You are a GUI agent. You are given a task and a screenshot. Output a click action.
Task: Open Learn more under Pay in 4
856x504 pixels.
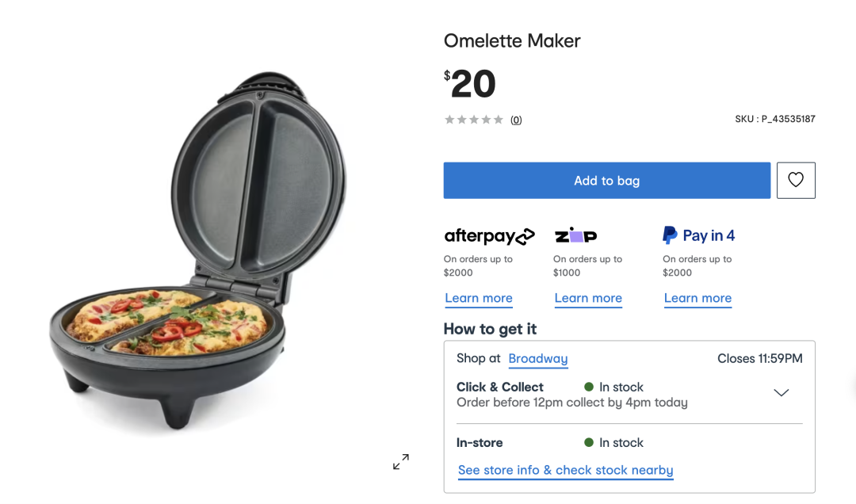pyautogui.click(x=697, y=298)
